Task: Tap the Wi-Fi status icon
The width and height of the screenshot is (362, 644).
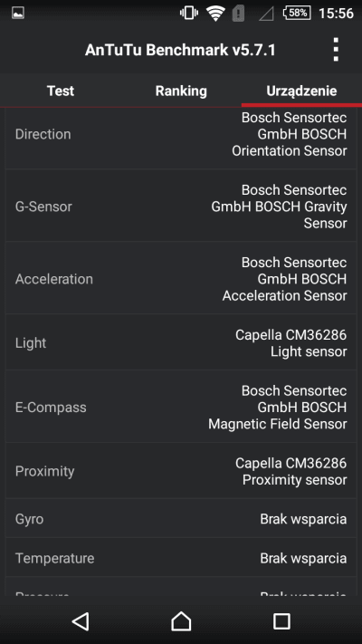Action: pos(215,14)
